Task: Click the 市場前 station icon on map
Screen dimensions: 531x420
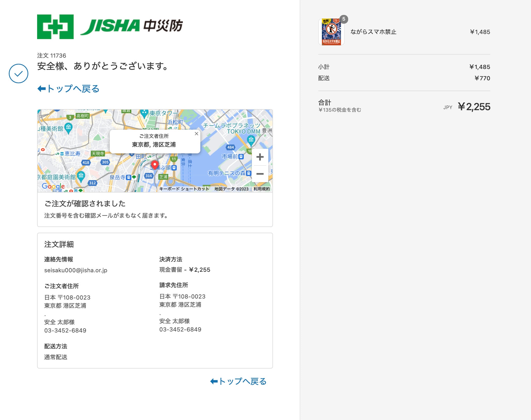Action: [x=241, y=156]
